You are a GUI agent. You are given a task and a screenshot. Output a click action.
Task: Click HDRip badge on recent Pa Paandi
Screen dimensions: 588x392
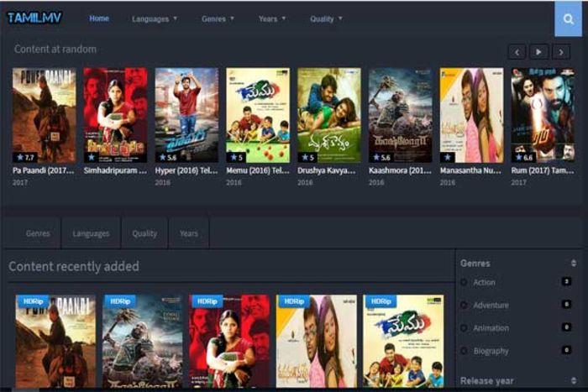pos(33,301)
